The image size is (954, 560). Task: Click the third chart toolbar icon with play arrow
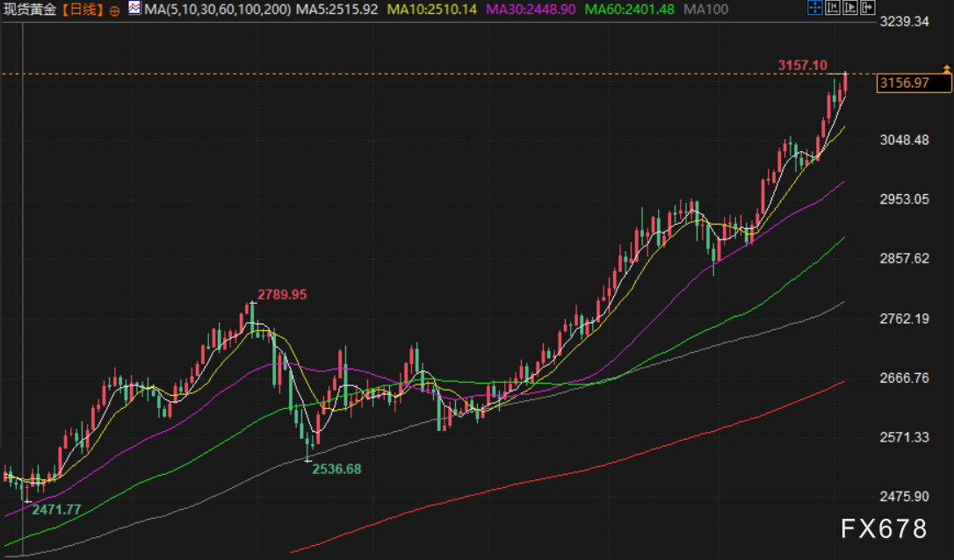click(x=849, y=10)
